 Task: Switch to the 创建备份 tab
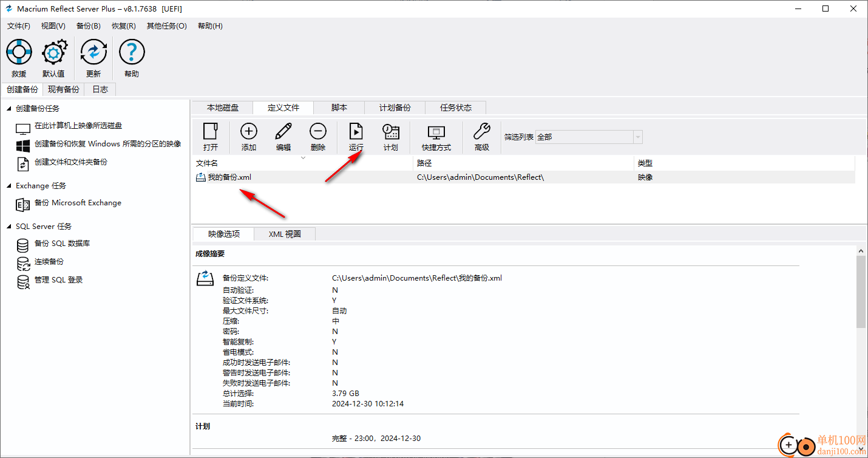point(22,89)
